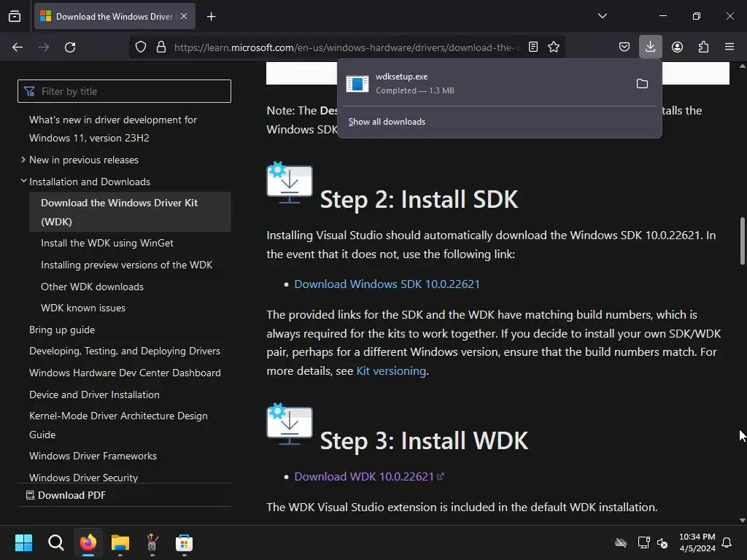
Task: Open Windows taskbar search
Action: (55, 542)
